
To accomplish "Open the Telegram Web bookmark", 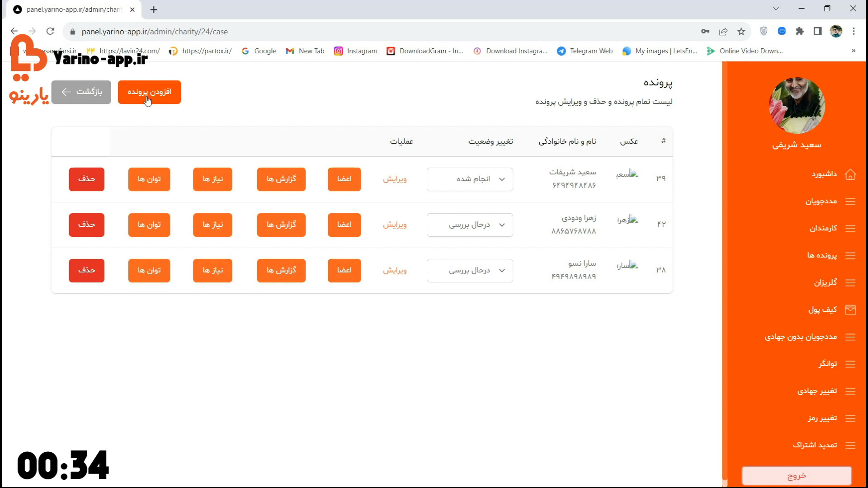I will point(585,51).
